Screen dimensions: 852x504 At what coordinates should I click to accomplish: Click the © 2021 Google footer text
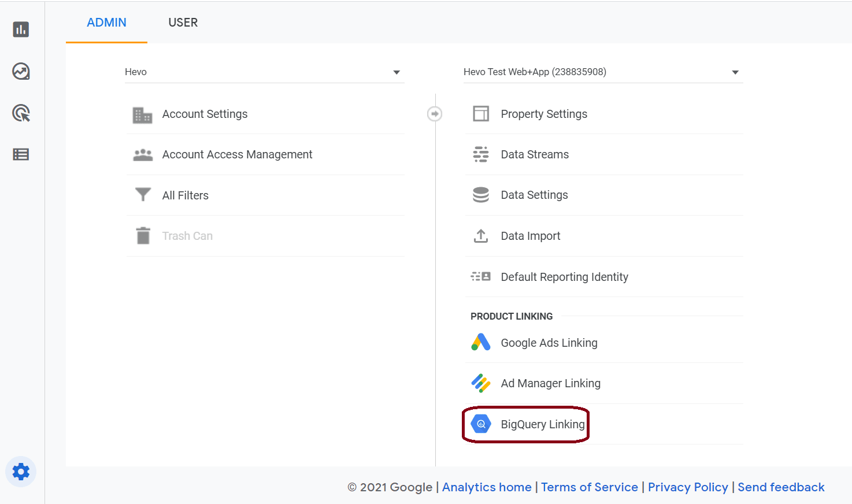click(x=390, y=487)
